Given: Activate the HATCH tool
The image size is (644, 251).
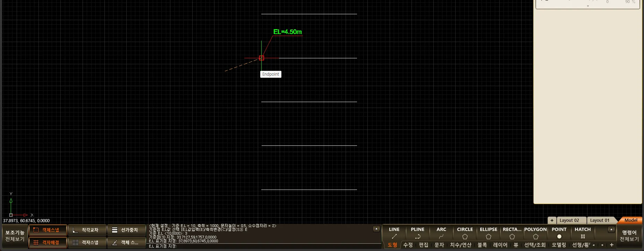Looking at the screenshot, I should click(x=583, y=233).
